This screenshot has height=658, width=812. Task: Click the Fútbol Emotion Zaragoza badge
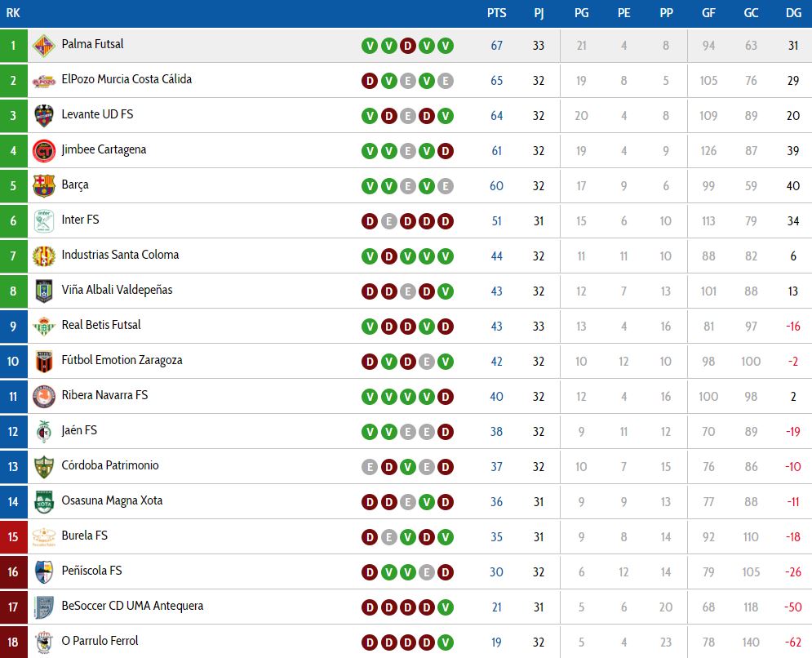[44, 362]
